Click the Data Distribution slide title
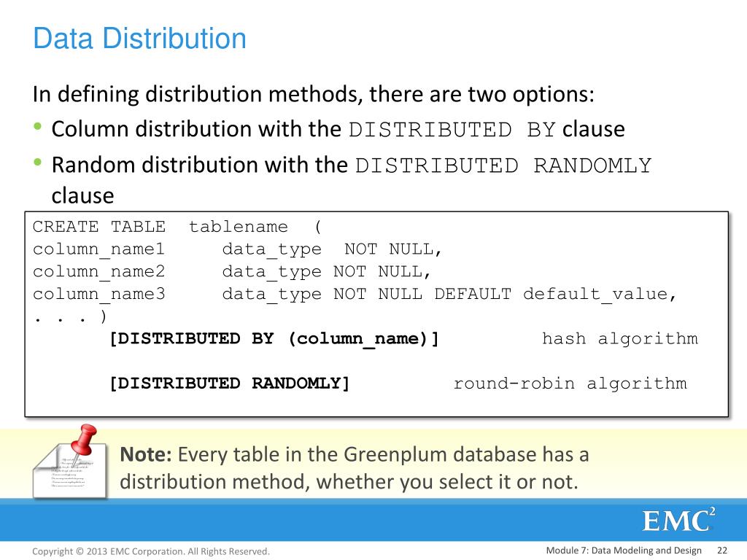This screenshot has width=747, height=560. [139, 38]
